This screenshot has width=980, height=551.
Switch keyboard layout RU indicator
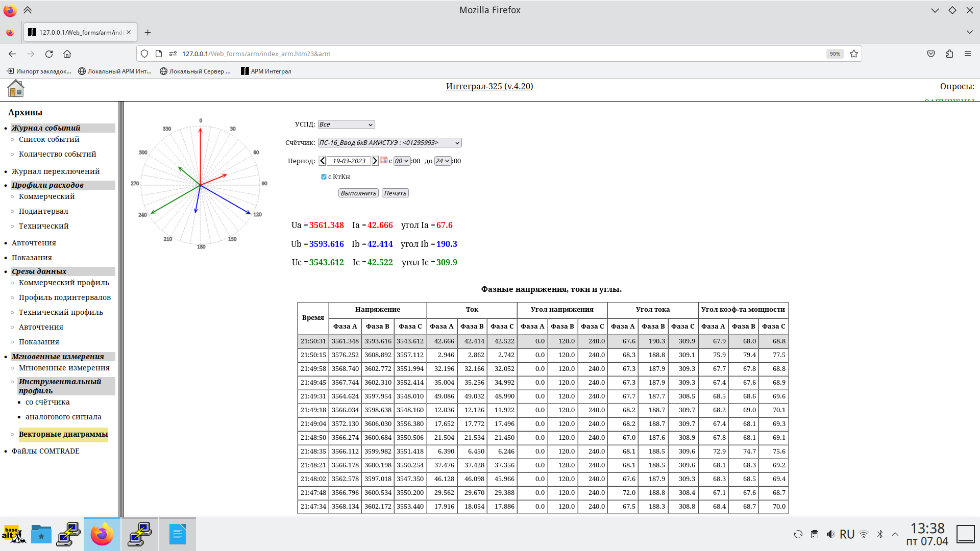pyautogui.click(x=847, y=534)
